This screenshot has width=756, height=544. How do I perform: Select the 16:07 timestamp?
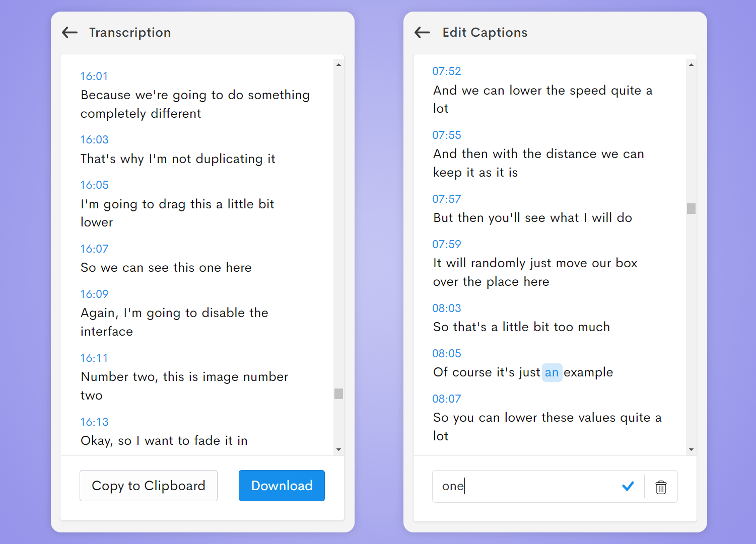tap(94, 249)
